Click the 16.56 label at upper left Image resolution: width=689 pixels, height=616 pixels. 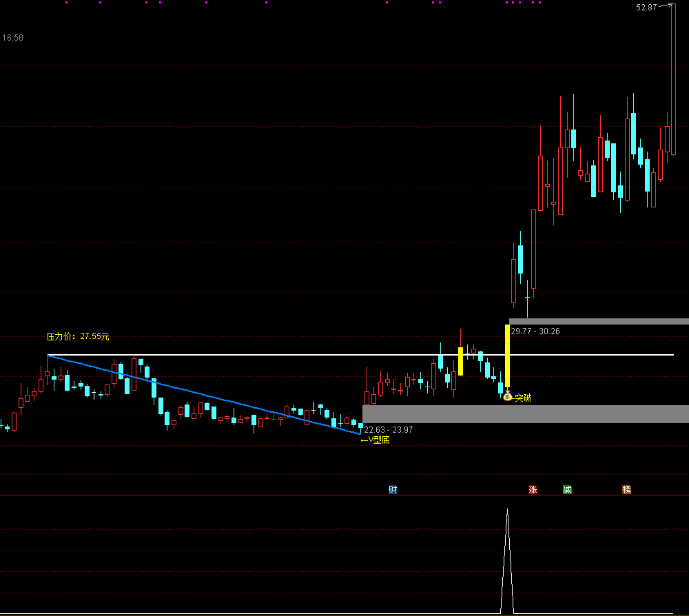[x=13, y=38]
